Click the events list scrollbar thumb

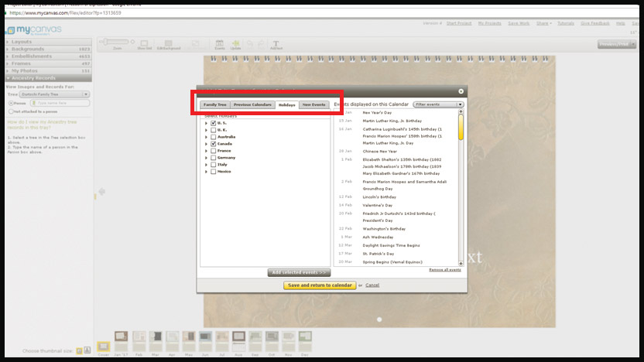click(461, 127)
